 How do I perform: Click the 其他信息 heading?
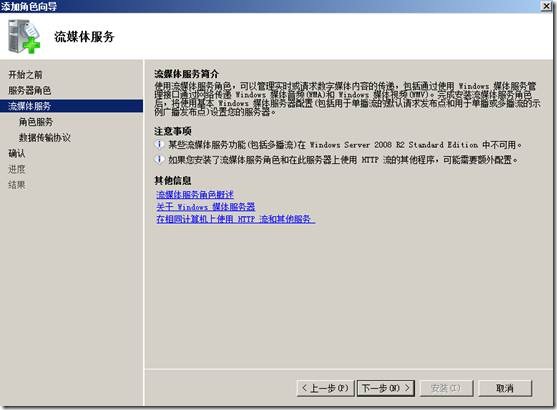173,180
